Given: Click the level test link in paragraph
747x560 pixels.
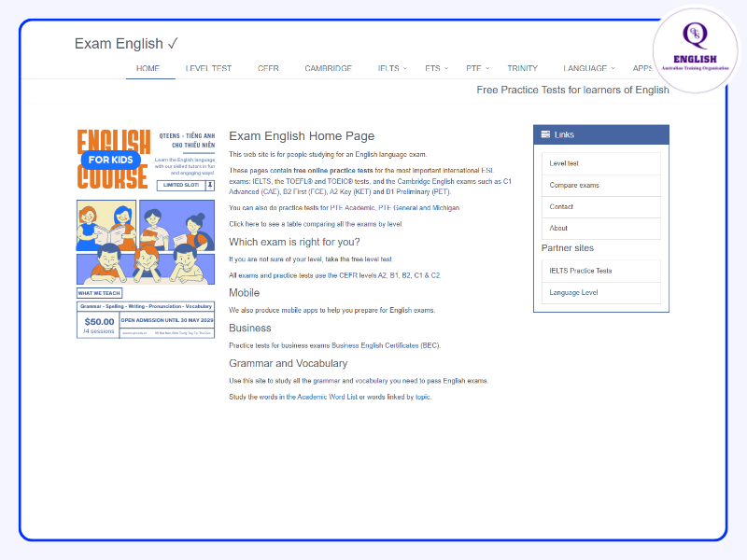Looking at the screenshot, I should pos(378,259).
